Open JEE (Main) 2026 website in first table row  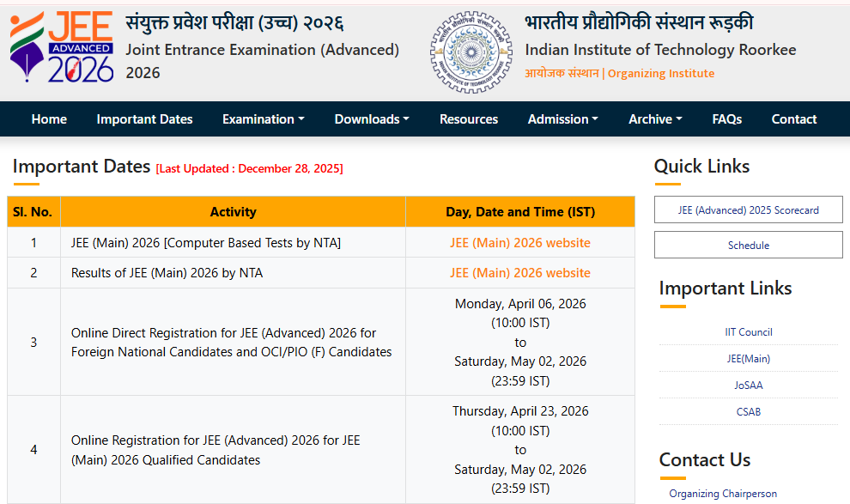tap(519, 243)
